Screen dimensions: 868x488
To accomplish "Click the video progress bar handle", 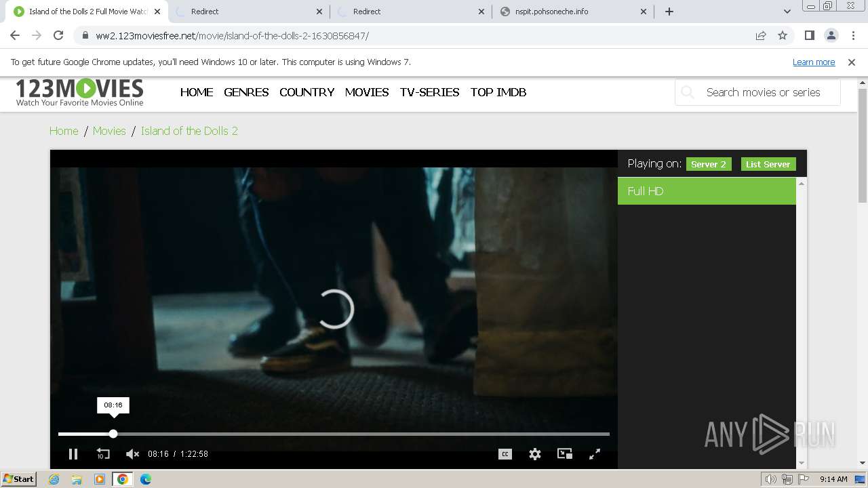I will coord(113,434).
